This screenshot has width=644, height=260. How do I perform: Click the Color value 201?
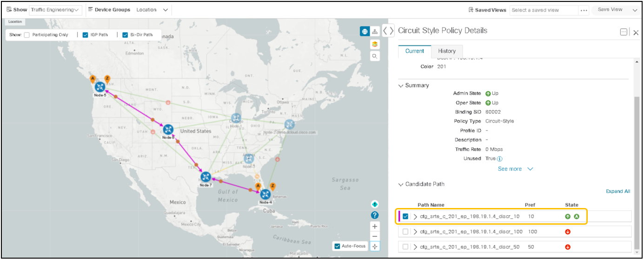[442, 67]
